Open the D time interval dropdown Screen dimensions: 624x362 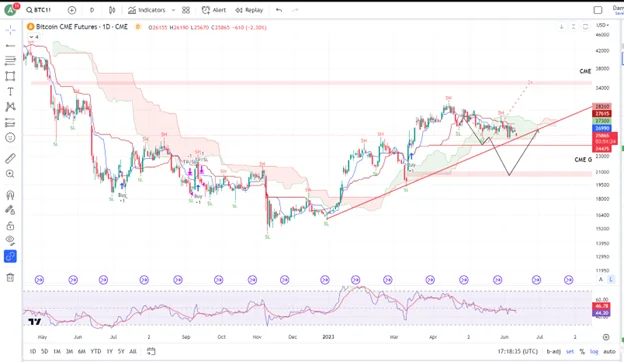92,10
